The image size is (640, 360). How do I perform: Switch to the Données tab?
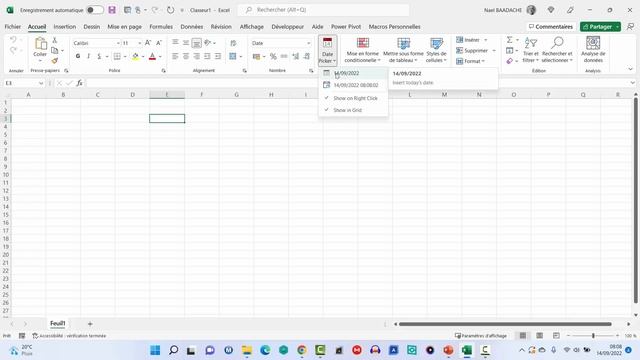(191, 27)
